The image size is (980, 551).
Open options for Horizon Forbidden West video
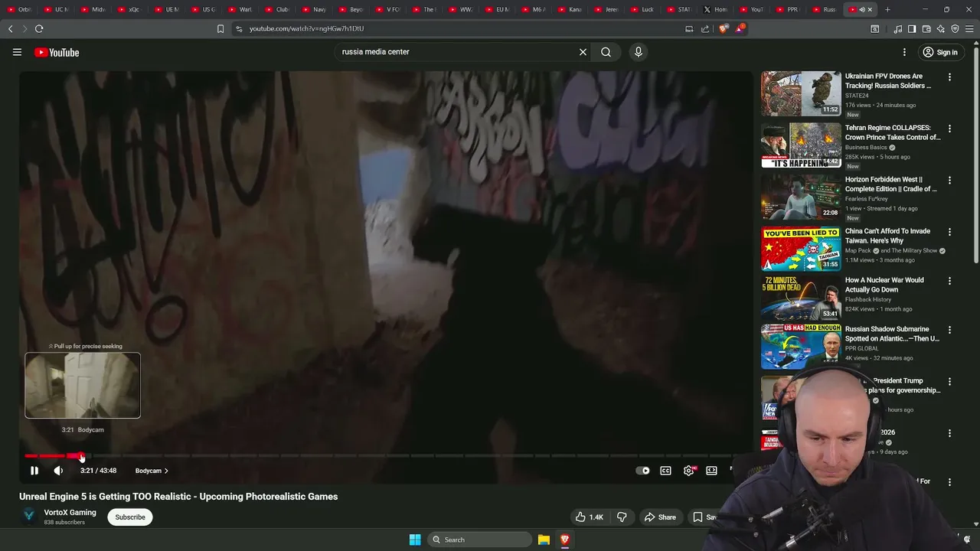click(949, 181)
